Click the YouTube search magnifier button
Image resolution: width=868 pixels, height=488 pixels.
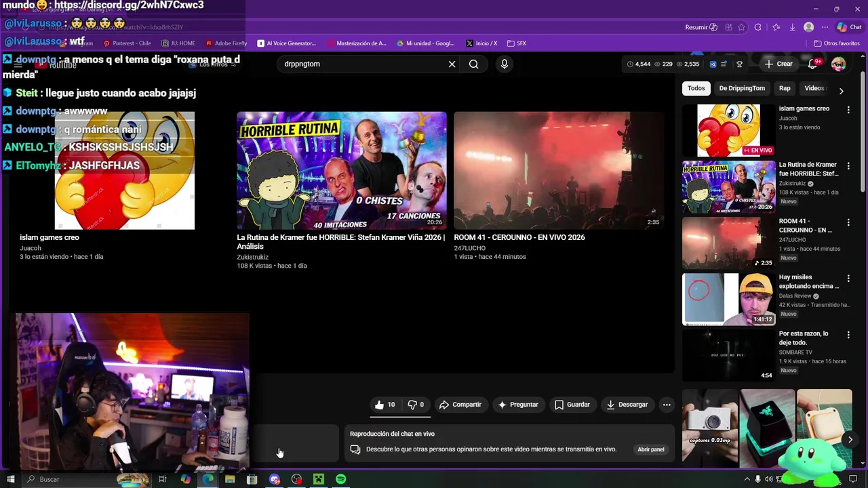point(474,64)
